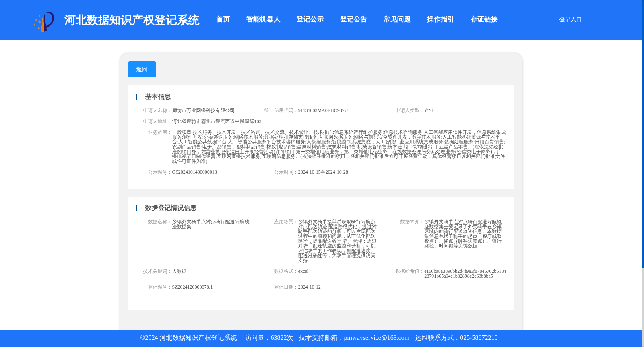Select publicity period 2024-10-15至2024-10-28
This screenshot has height=347, width=644.
(x=323, y=172)
